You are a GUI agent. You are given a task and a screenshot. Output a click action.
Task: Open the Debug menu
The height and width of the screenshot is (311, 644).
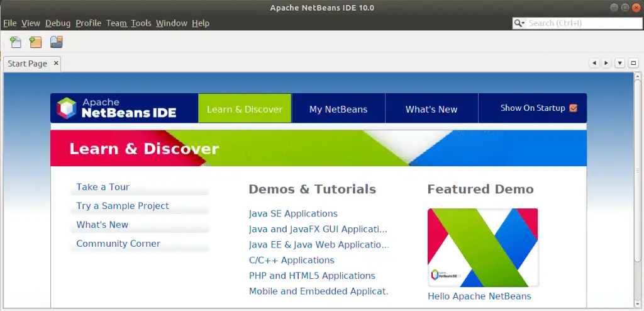(x=58, y=23)
